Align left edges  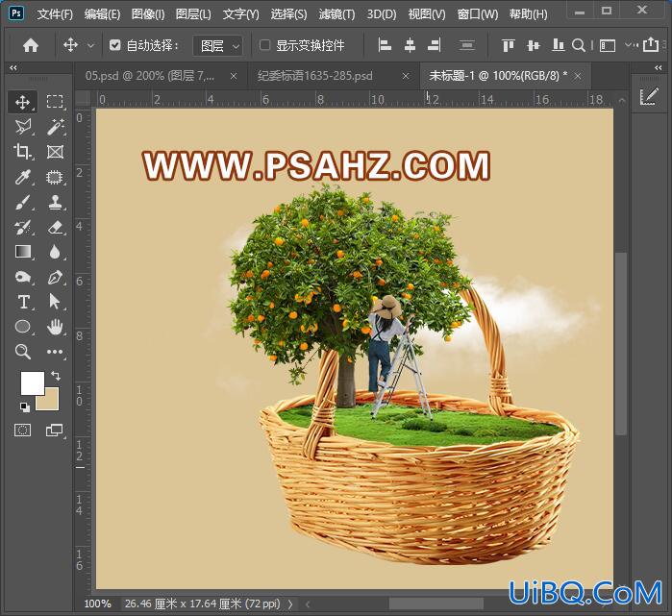tap(385, 45)
